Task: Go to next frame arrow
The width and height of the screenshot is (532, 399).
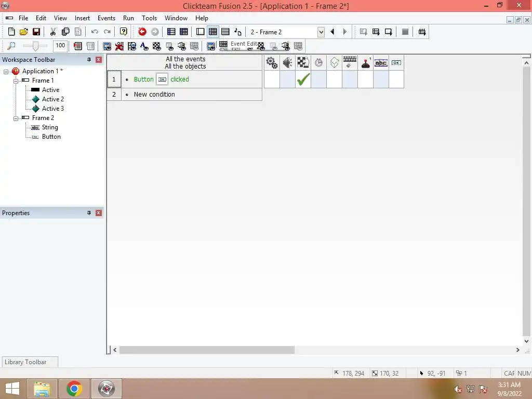Action: coord(345,32)
